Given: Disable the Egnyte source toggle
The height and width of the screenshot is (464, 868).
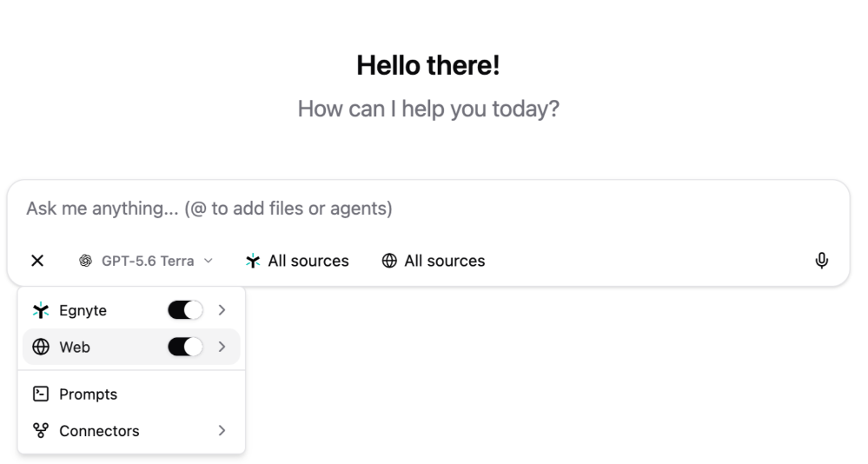Looking at the screenshot, I should point(185,310).
